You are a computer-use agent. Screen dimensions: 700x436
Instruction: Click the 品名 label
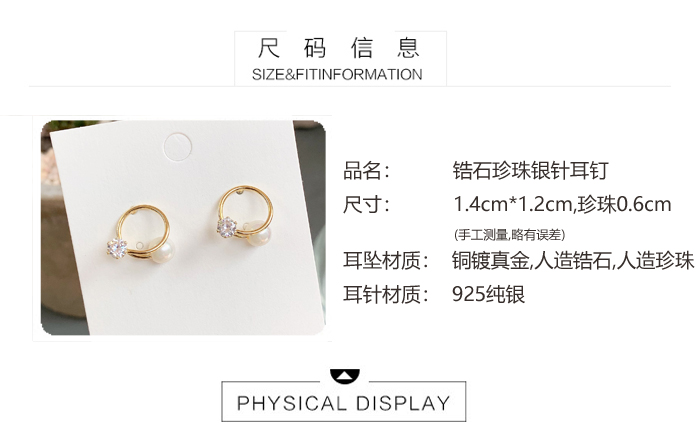pos(366,170)
